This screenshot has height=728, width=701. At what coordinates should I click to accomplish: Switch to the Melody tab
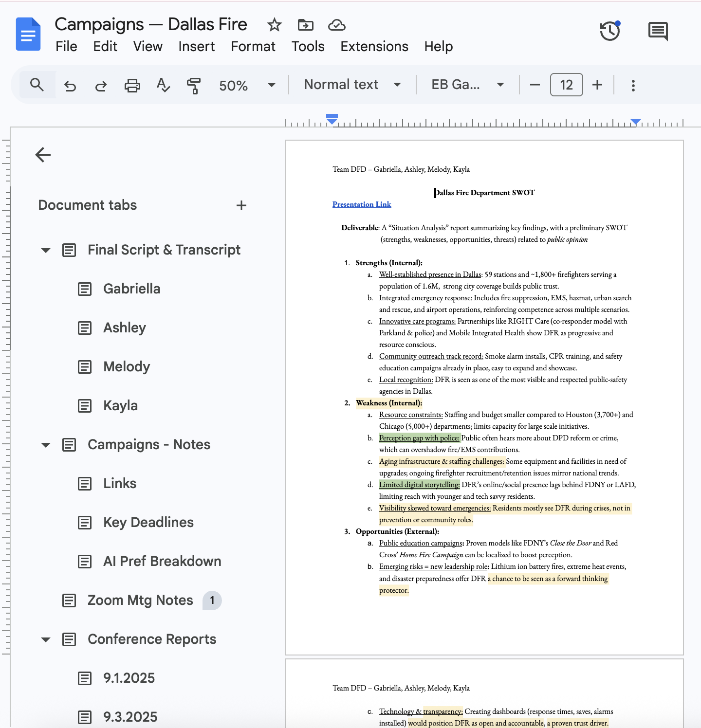pos(127,367)
